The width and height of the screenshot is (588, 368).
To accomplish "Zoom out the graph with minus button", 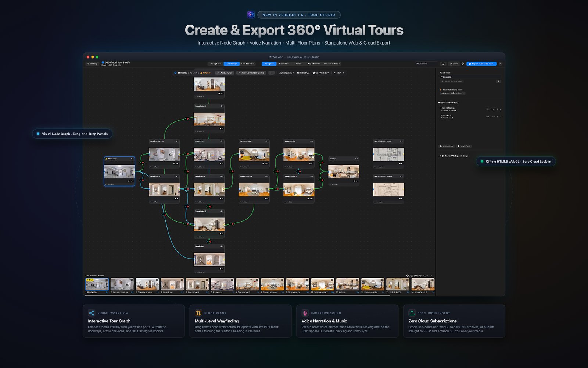I will (334, 73).
